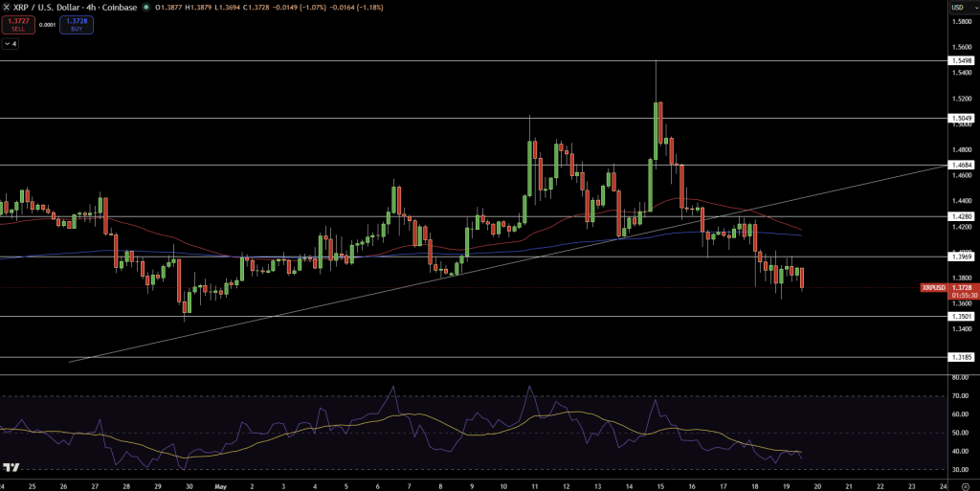Click the 1.3400 price scale label
Image resolution: width=980 pixels, height=491 pixels.
(961, 328)
